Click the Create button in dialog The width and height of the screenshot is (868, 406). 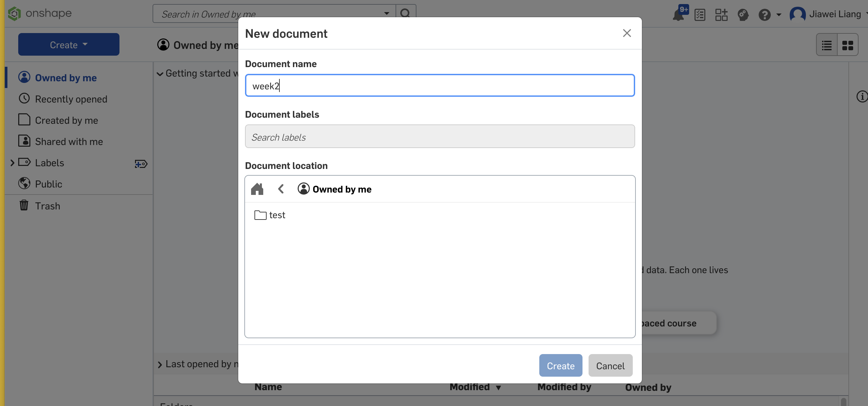tap(561, 366)
